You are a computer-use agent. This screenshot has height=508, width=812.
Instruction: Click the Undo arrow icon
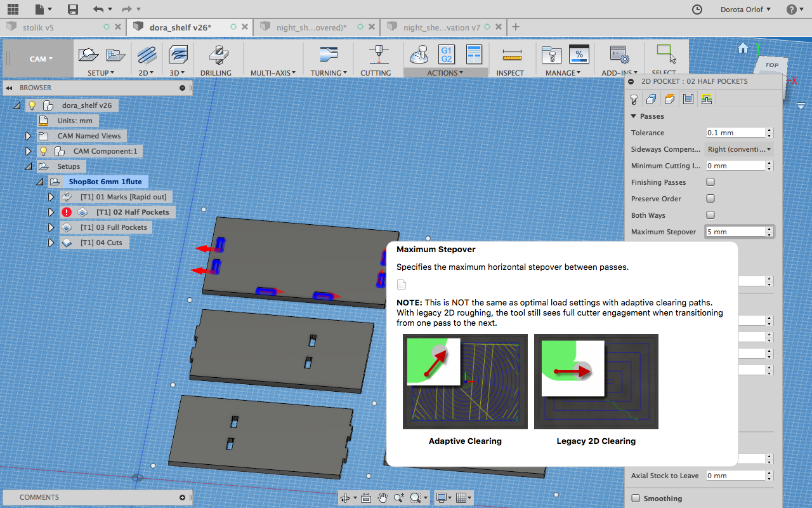pos(98,10)
